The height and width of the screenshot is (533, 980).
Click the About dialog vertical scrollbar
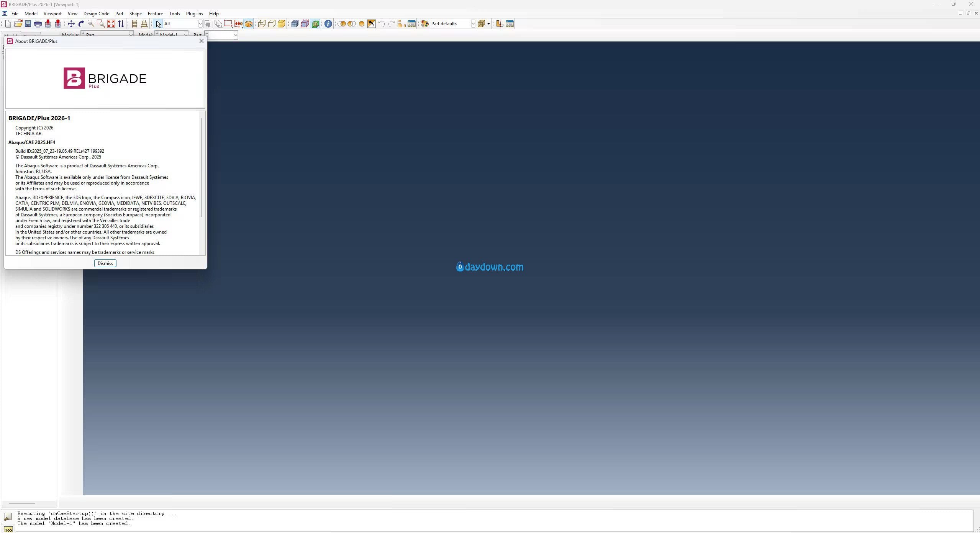click(202, 167)
